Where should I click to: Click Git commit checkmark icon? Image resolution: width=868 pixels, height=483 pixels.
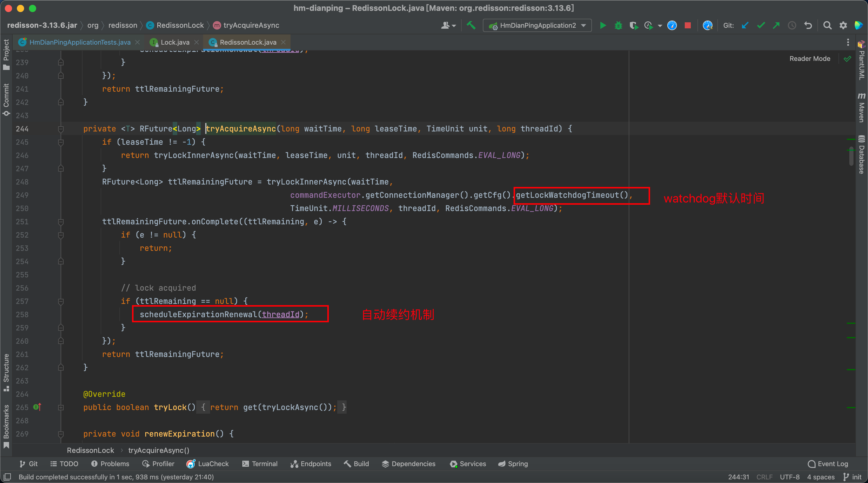coord(761,25)
